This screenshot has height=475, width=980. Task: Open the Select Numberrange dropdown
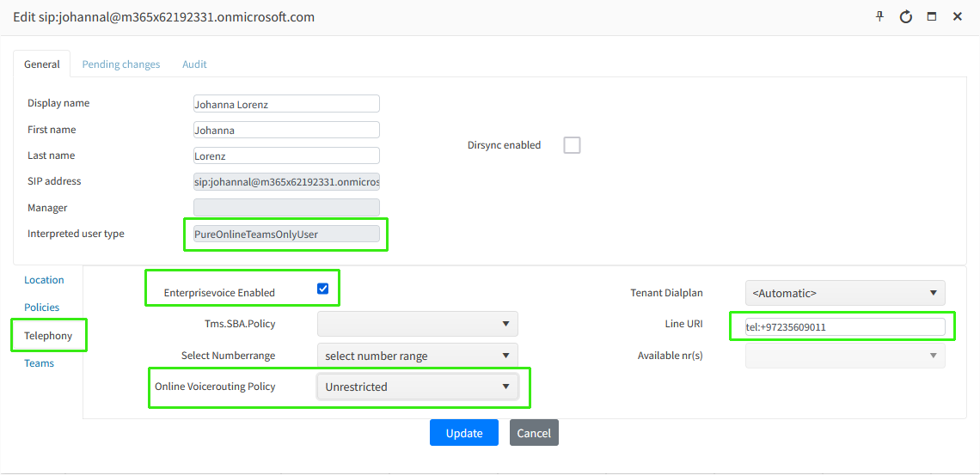[x=418, y=356]
